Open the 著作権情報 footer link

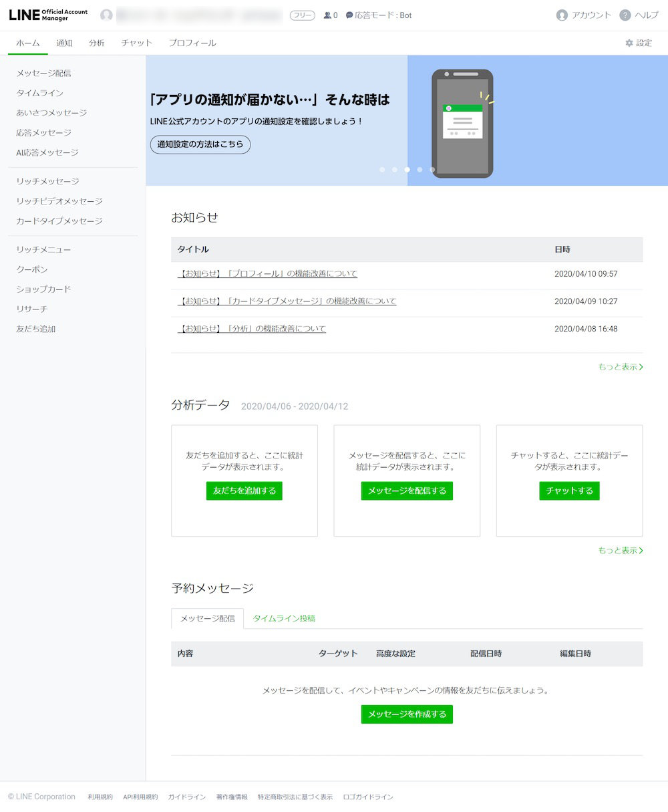coord(232,797)
